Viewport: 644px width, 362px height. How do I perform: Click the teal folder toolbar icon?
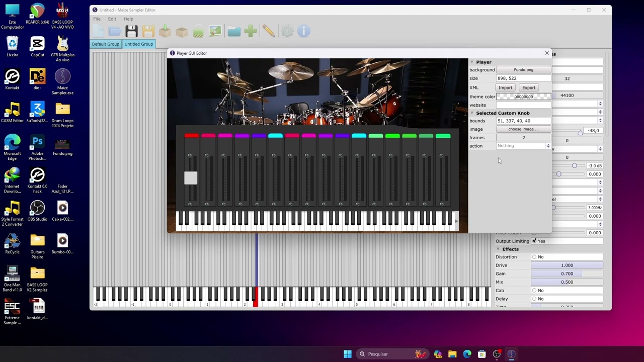coord(234,31)
